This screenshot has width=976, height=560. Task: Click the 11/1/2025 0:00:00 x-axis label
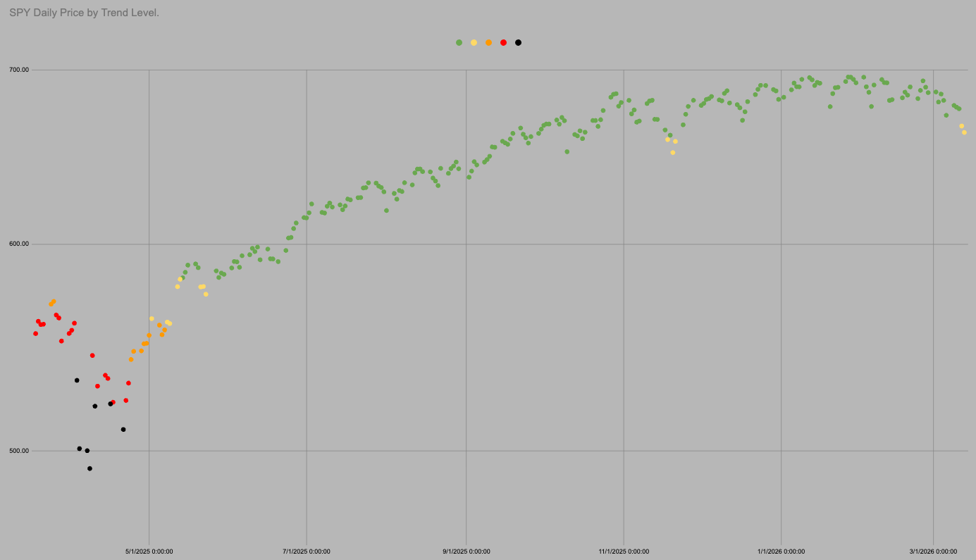624,551
